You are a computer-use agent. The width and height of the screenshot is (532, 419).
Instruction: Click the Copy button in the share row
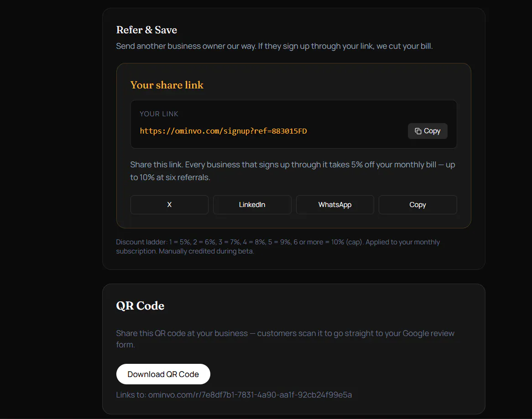pyautogui.click(x=417, y=205)
